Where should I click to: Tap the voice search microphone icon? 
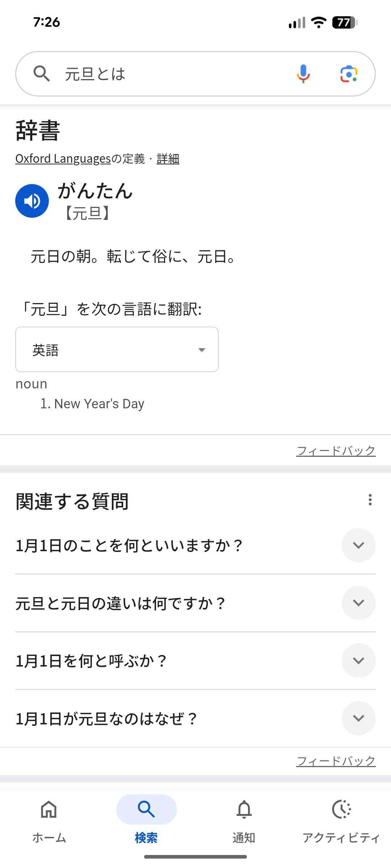coord(303,74)
